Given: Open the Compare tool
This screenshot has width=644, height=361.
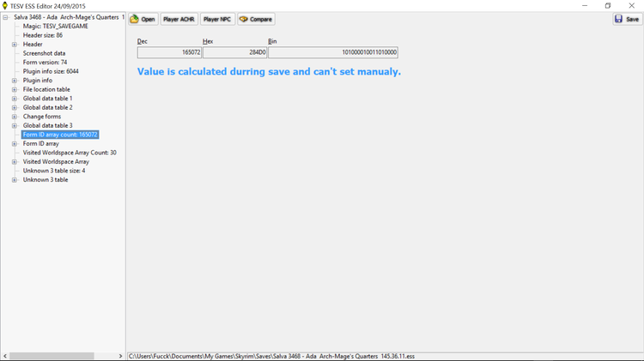Looking at the screenshot, I should coord(256,19).
